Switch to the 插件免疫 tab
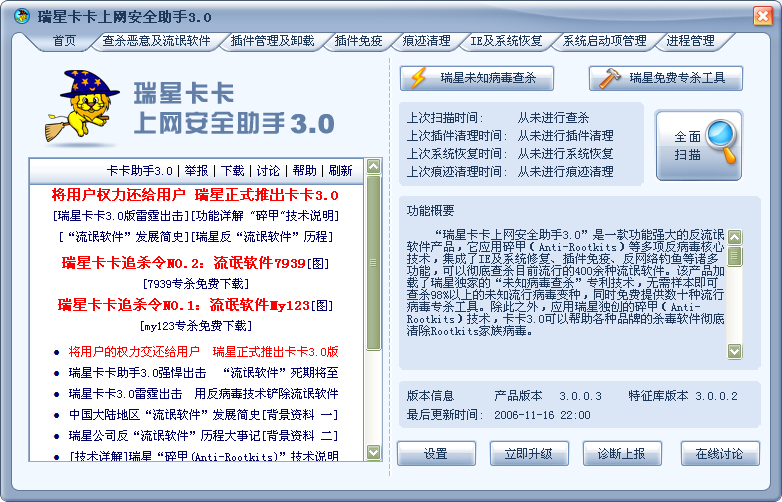 pos(359,41)
